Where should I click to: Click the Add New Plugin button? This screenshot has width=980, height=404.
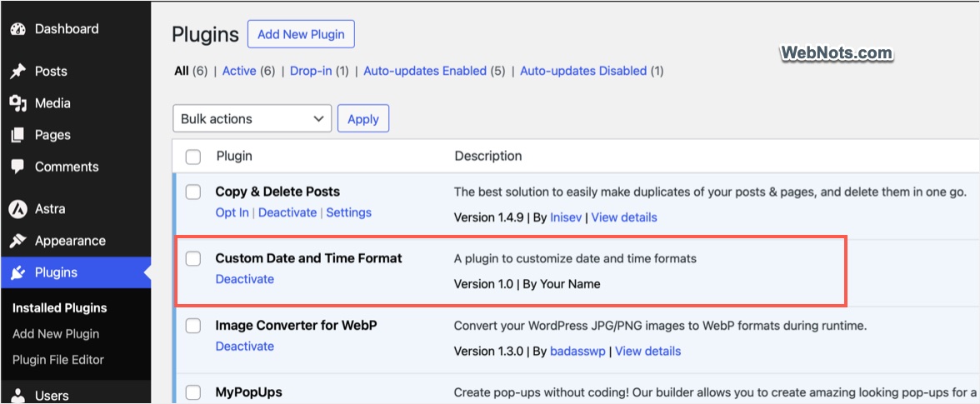tap(301, 34)
